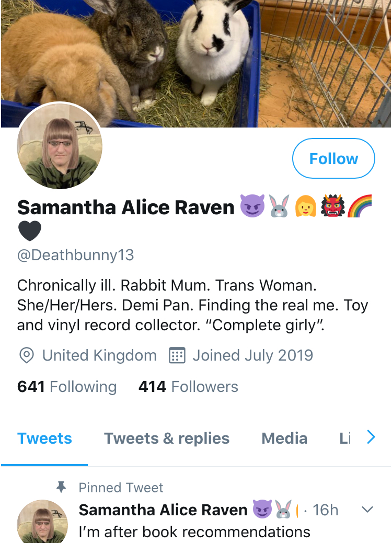The width and height of the screenshot is (392, 543).
Task: Open the Tweets & replies tab
Action: click(167, 438)
